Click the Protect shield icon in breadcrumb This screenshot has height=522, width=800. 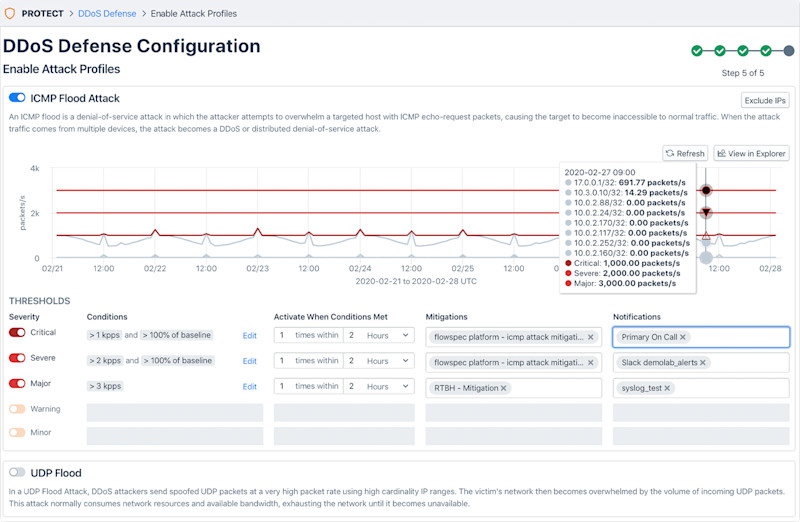(10, 13)
